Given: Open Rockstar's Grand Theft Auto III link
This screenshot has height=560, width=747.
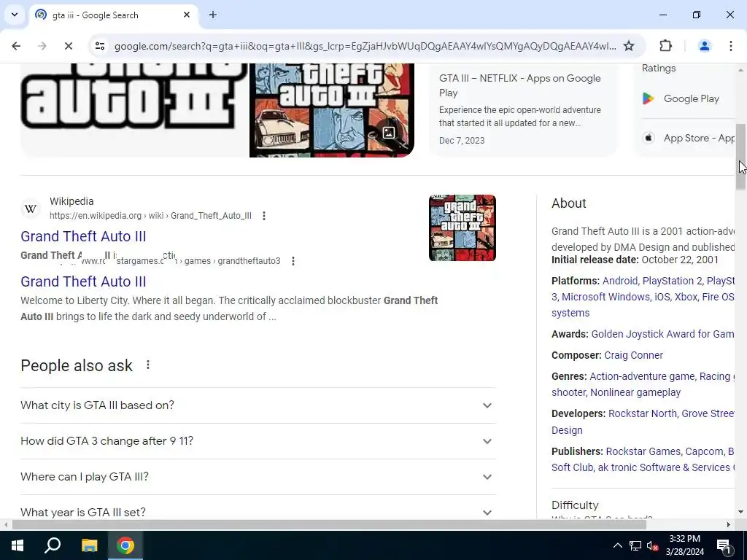Looking at the screenshot, I should [x=83, y=281].
